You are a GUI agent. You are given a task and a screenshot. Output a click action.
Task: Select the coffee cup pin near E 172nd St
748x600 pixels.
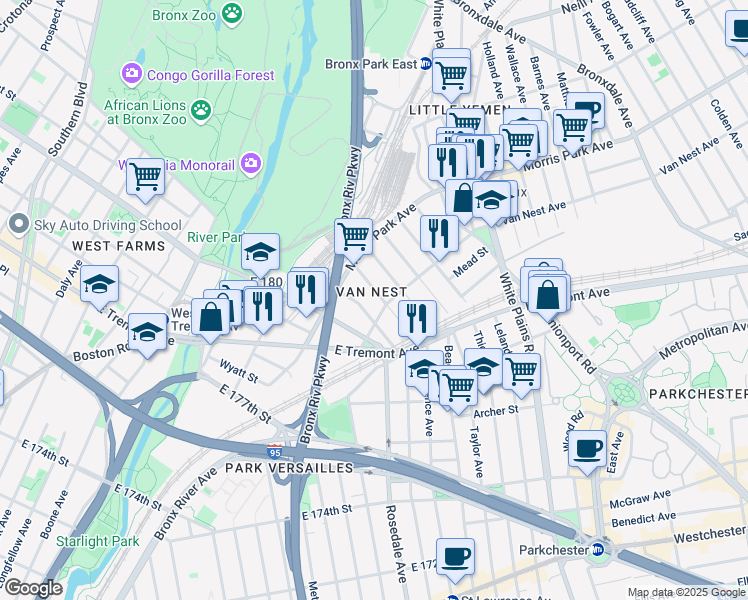[x=455, y=560]
